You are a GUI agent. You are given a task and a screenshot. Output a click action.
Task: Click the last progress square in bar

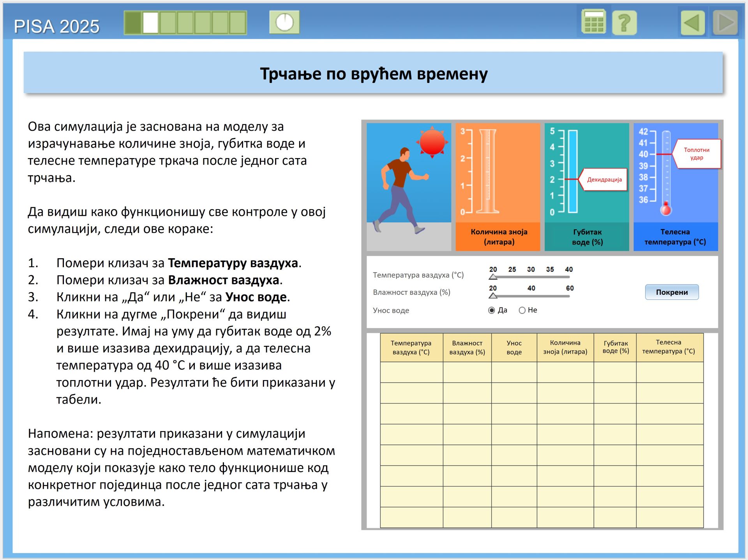[x=237, y=23]
